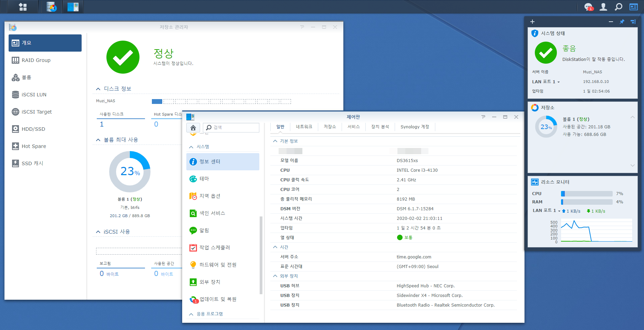The image size is (644, 330).
Task: Open 저장소 widget title icon
Action: [x=535, y=108]
